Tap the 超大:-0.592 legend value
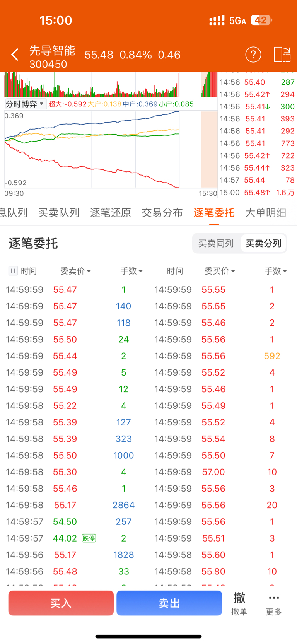This screenshot has width=297, height=644. click(x=67, y=104)
